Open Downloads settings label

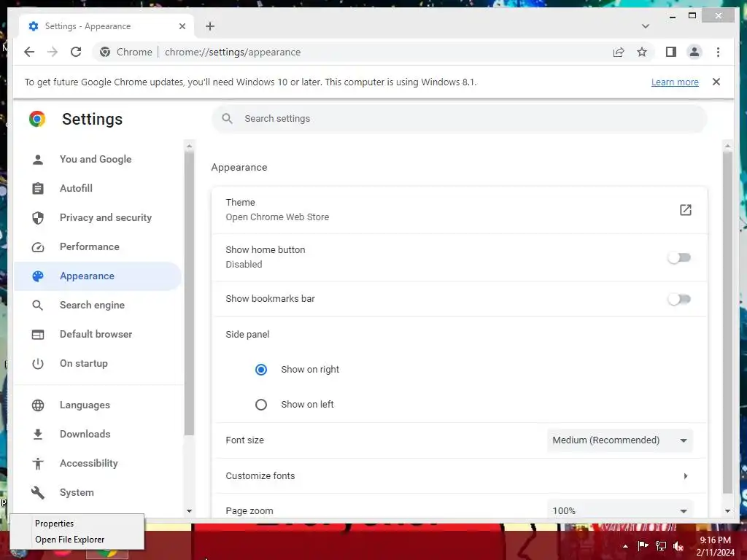(85, 434)
